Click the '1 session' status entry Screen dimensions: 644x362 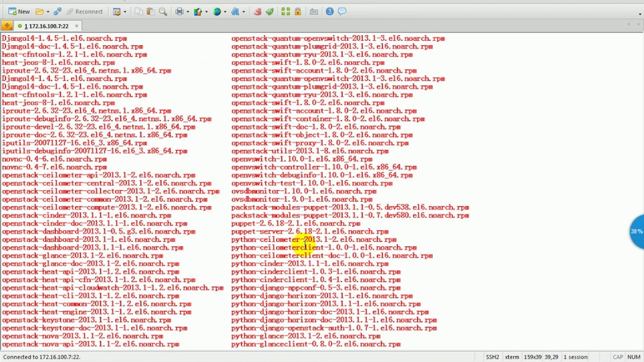(x=576, y=357)
